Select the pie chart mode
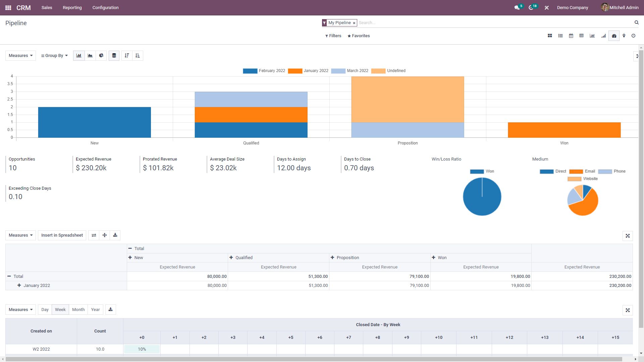Screen dimensions: 644x362 coord(101,56)
